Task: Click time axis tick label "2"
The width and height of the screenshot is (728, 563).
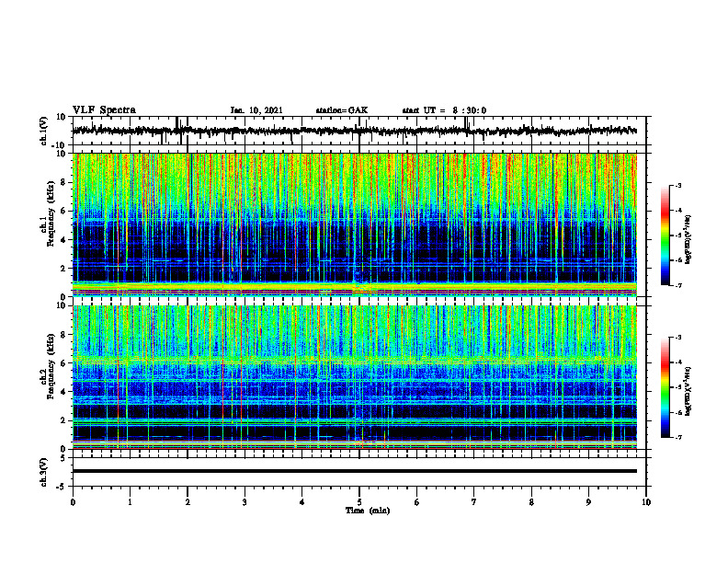Action: click(188, 502)
